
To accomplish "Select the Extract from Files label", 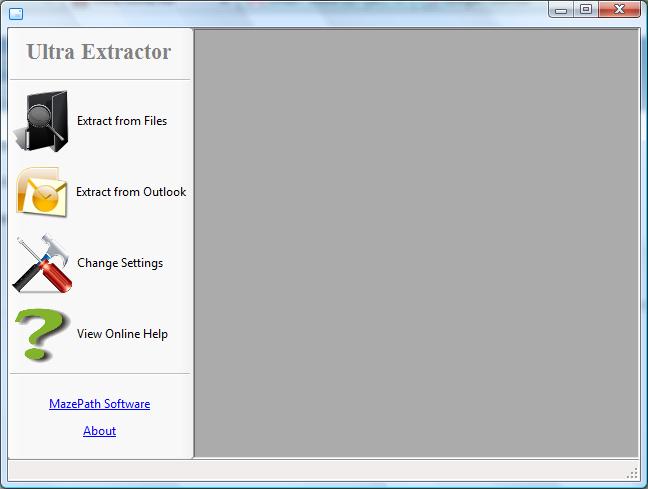I will tap(122, 121).
